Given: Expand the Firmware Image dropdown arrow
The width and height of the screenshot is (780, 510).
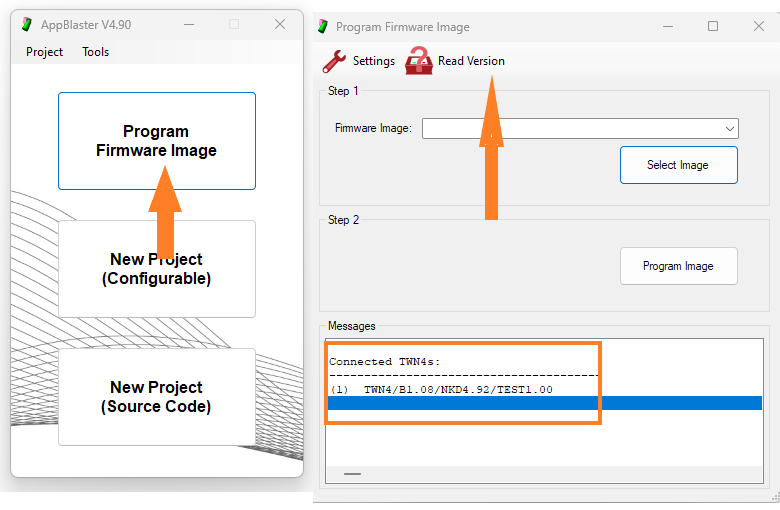Looking at the screenshot, I should tap(729, 129).
